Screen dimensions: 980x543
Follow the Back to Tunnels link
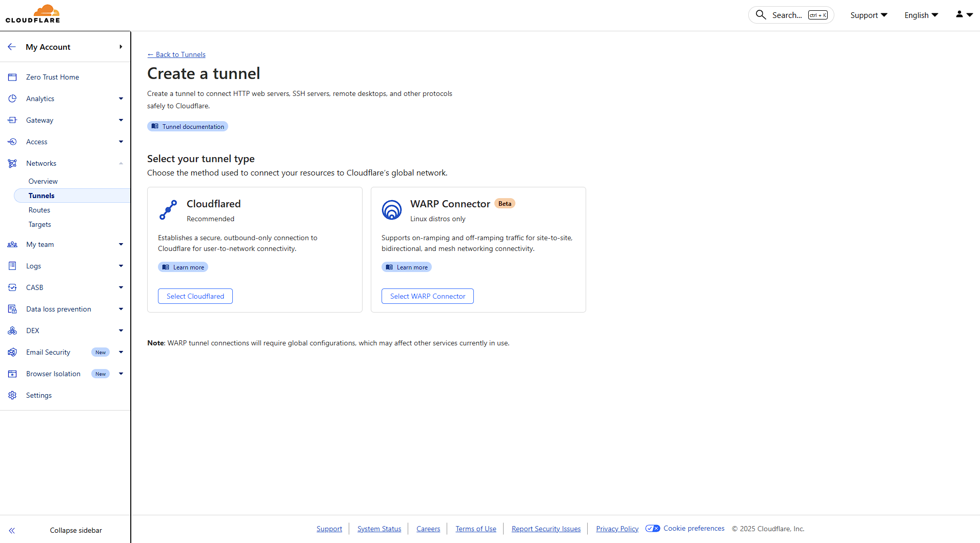click(x=176, y=54)
